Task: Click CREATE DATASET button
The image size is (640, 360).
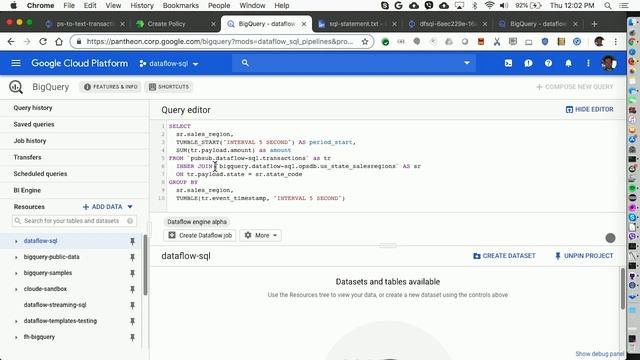Action: tap(504, 256)
